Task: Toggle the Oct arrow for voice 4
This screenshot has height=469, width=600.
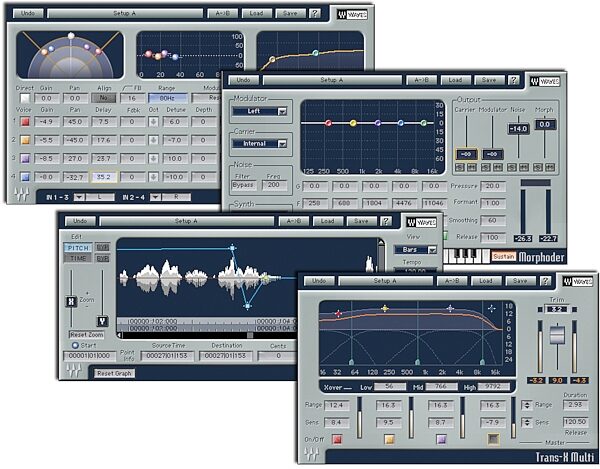Action: click(153, 177)
